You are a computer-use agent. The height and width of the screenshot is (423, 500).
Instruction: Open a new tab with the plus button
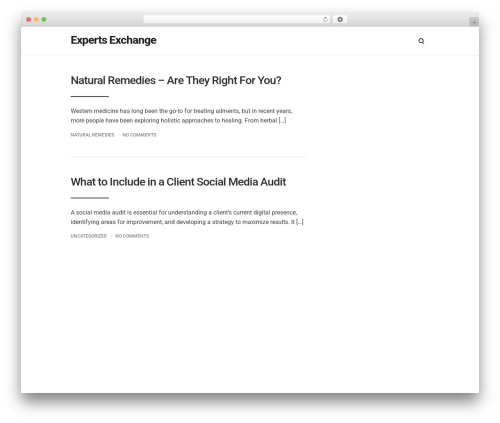(474, 22)
